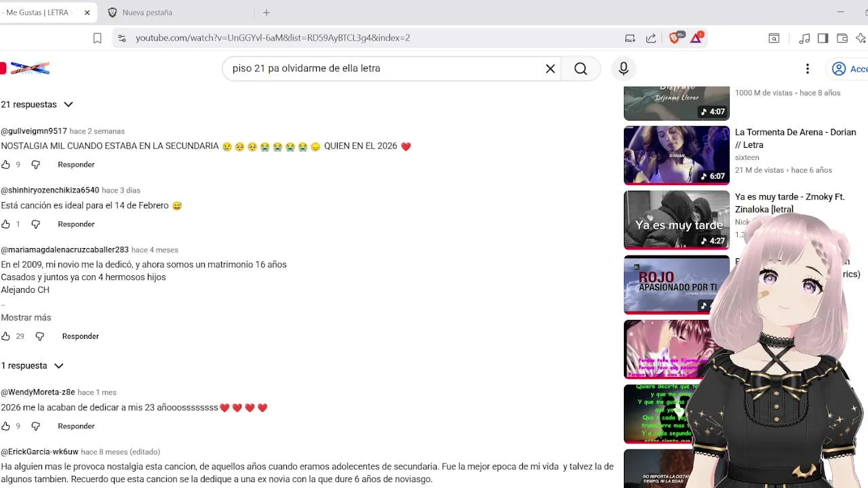Reply to @gullveigmn9517 comment

click(76, 165)
